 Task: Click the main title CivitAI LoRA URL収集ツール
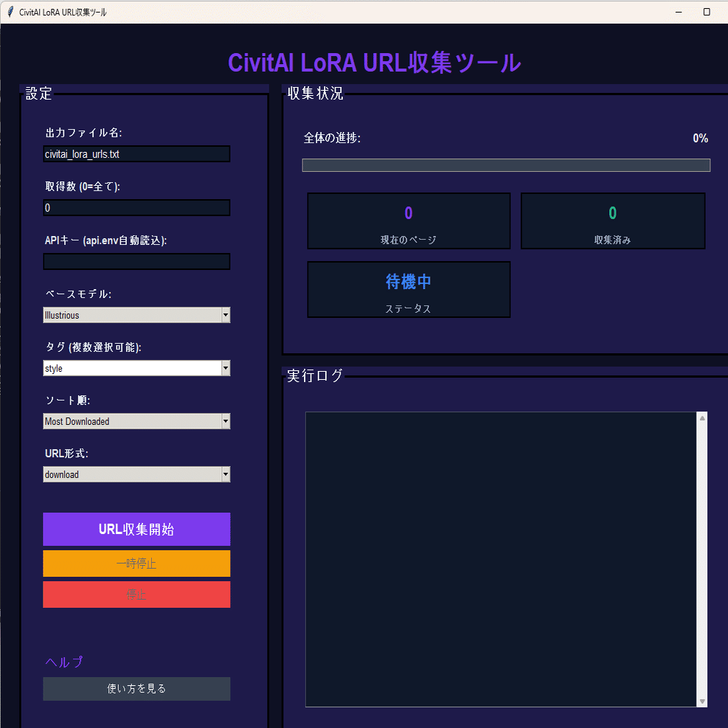(374, 63)
